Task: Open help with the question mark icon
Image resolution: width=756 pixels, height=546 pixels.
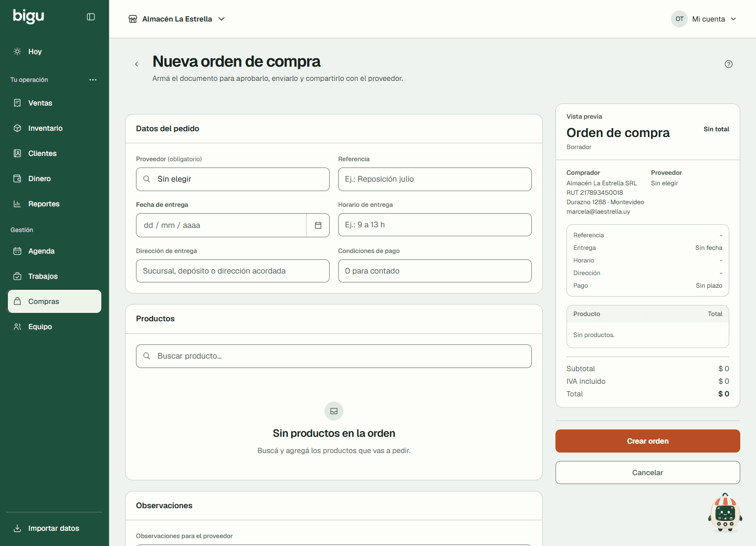Action: [x=729, y=64]
